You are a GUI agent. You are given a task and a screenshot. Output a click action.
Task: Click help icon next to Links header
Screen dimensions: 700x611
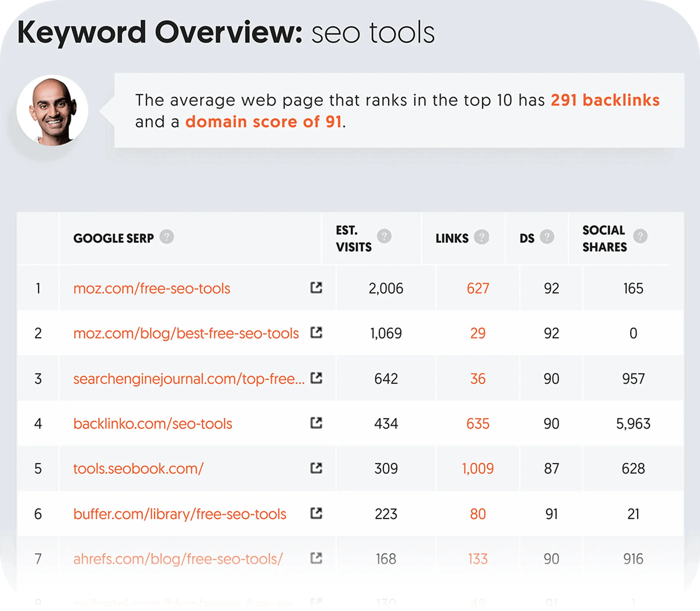coord(482,237)
